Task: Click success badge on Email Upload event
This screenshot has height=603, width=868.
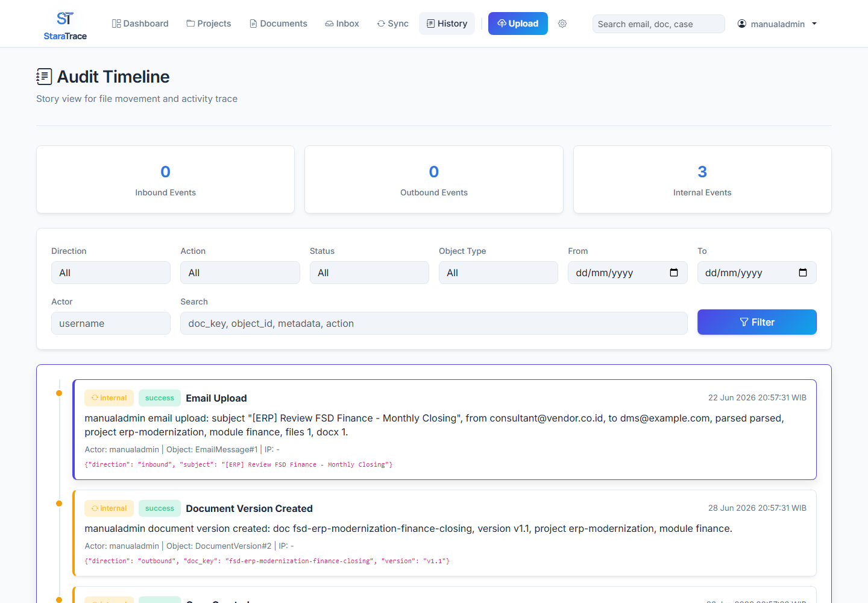Action: tap(160, 398)
